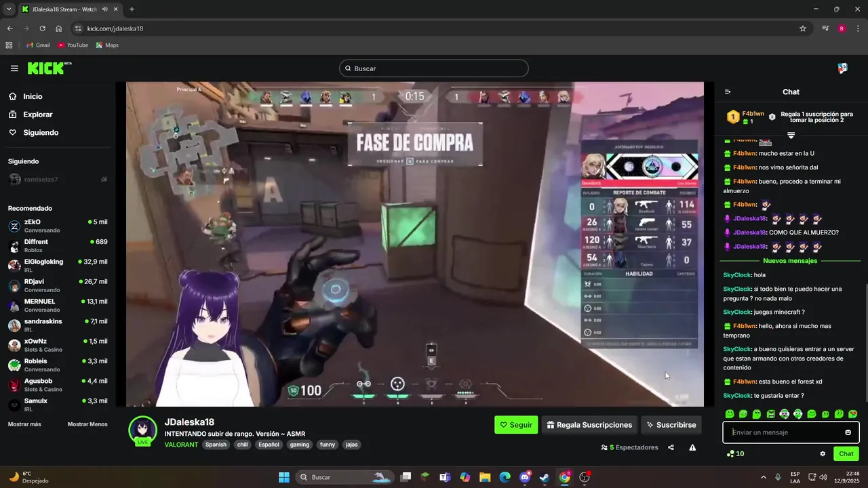This screenshot has height=488, width=868.
Task: Open recommended channel ElGlogloking
Action: tap(58, 266)
